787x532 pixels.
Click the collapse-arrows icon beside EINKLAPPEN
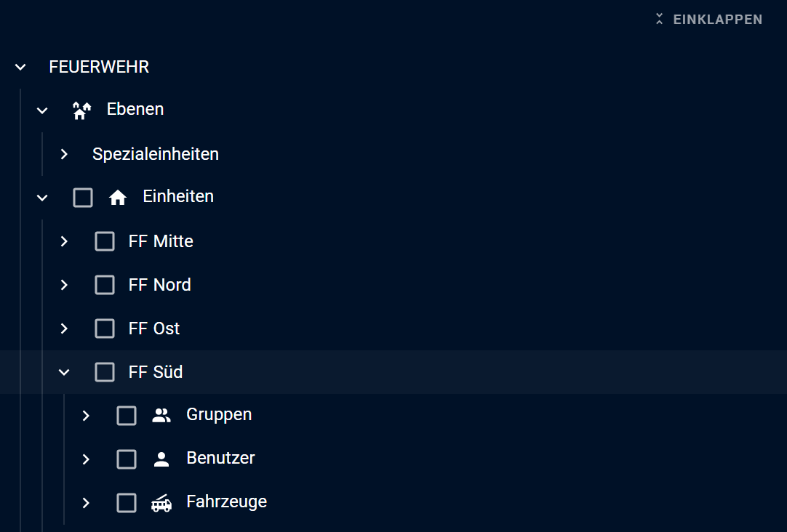660,19
